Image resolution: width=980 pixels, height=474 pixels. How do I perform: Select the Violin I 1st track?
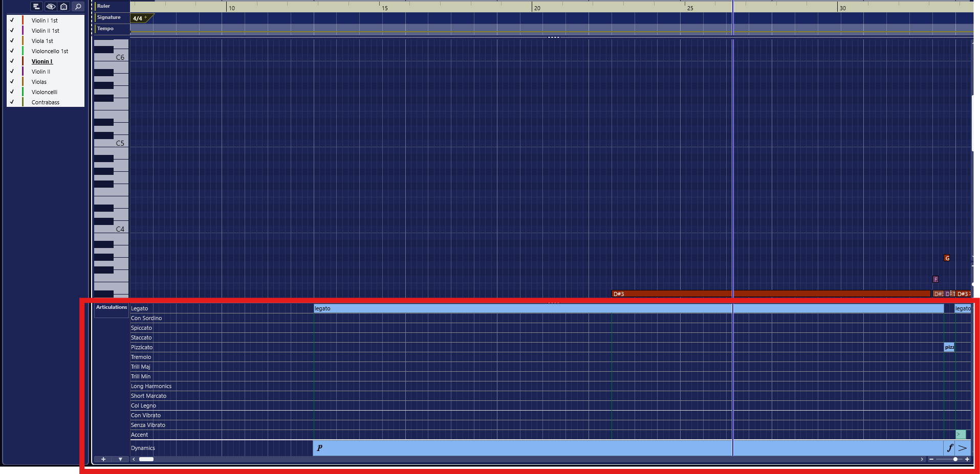point(45,20)
